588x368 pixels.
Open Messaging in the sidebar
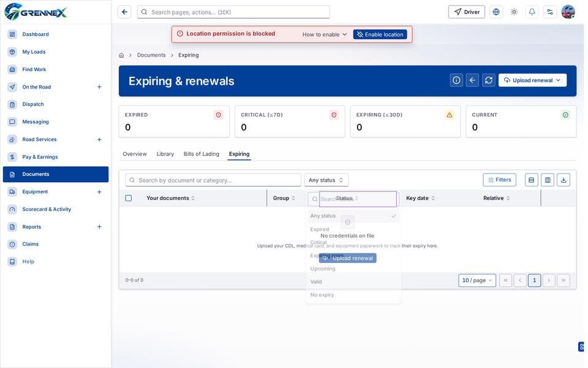point(56,121)
